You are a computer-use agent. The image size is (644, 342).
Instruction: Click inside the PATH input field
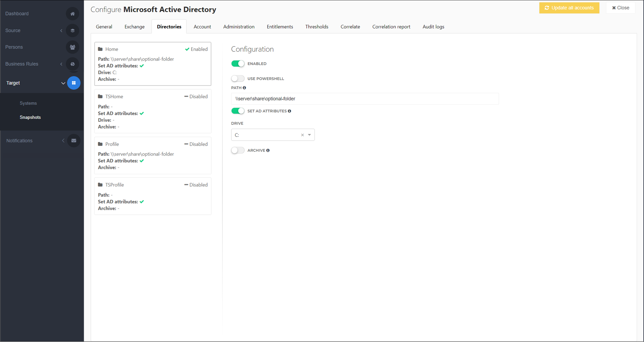[x=365, y=99]
